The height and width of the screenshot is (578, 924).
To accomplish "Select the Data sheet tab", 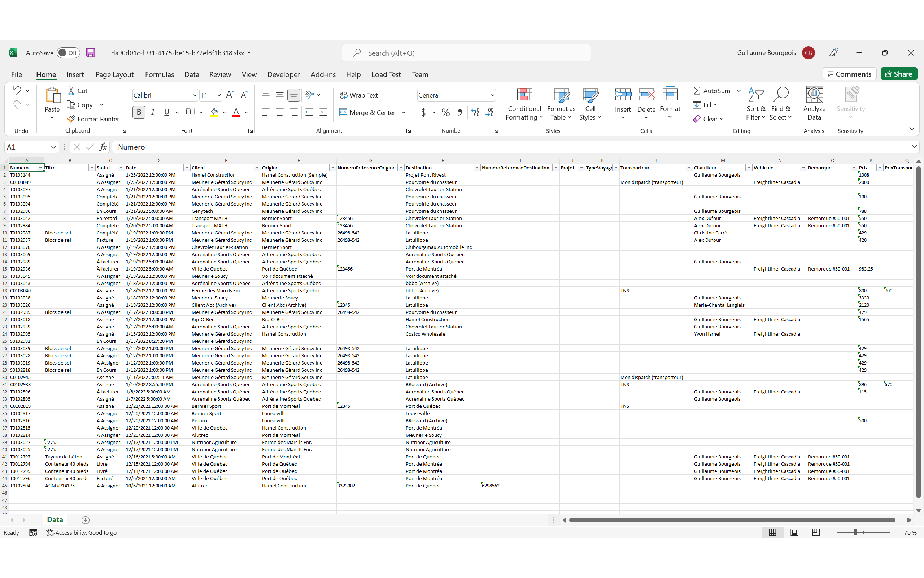I will [55, 519].
